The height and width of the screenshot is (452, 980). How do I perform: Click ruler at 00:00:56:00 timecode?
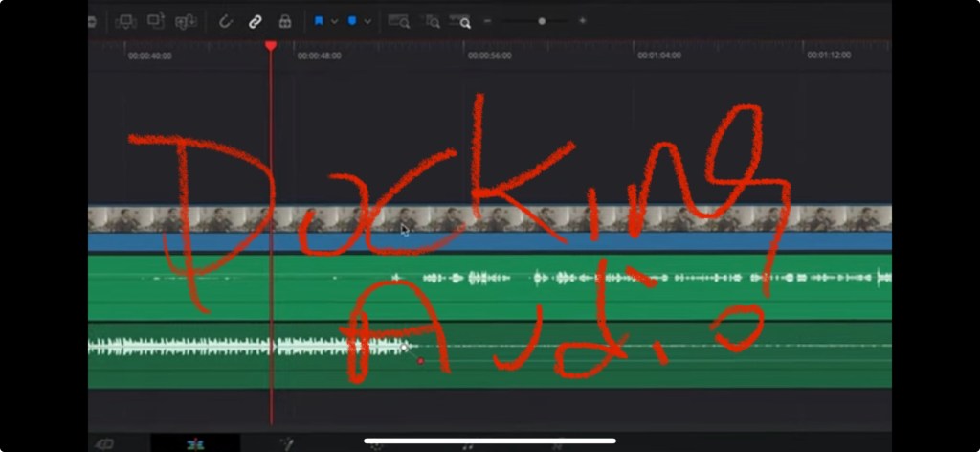pyautogui.click(x=489, y=56)
